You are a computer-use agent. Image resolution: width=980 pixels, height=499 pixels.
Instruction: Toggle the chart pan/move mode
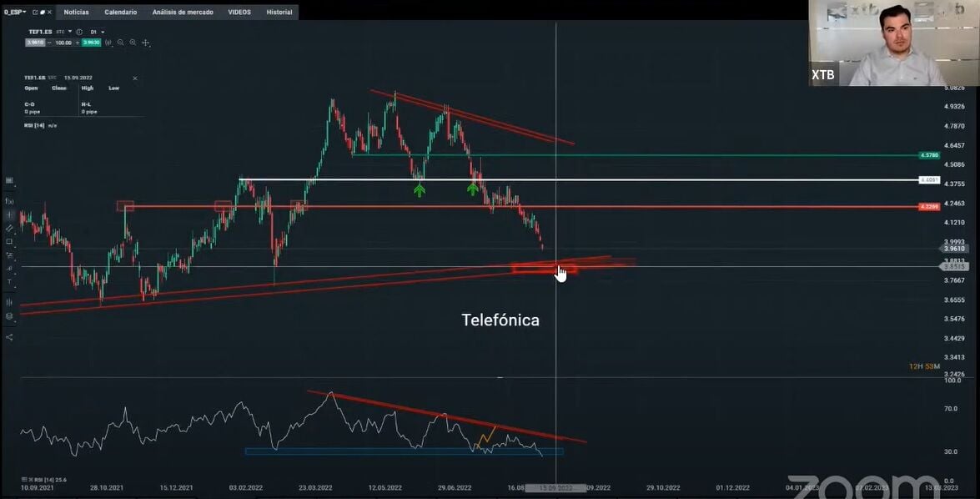(x=146, y=43)
